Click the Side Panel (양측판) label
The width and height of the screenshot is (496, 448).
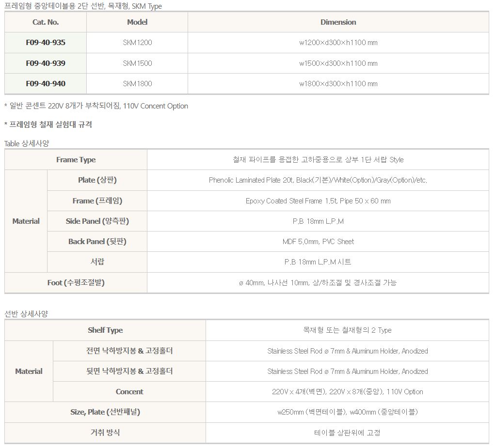pyautogui.click(x=97, y=221)
